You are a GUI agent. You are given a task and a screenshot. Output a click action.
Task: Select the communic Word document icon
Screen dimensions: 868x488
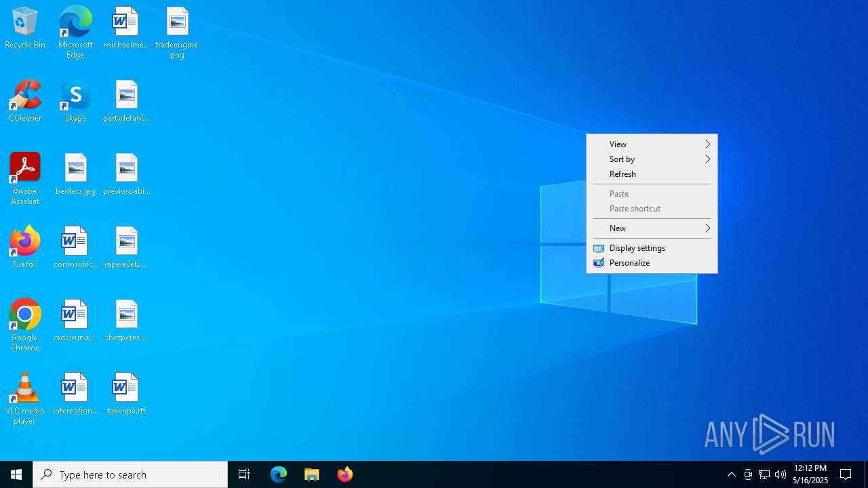pyautogui.click(x=75, y=248)
